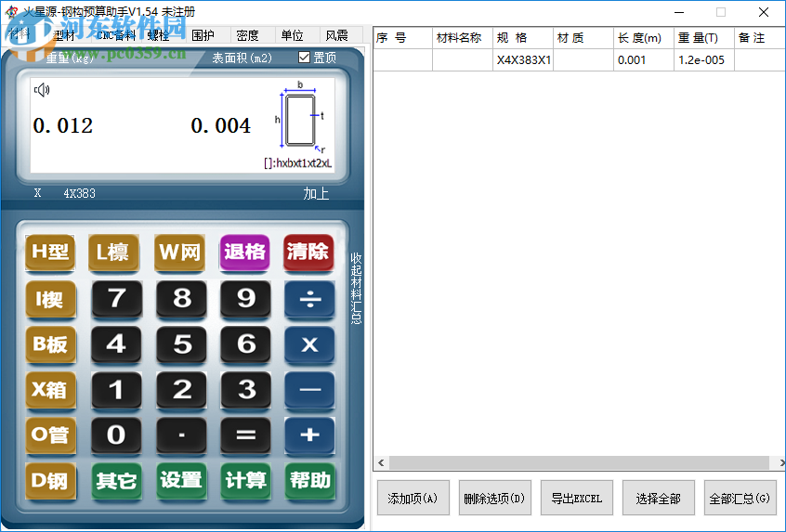Tap the number 7 key
The height and width of the screenshot is (532, 786).
[x=116, y=299]
